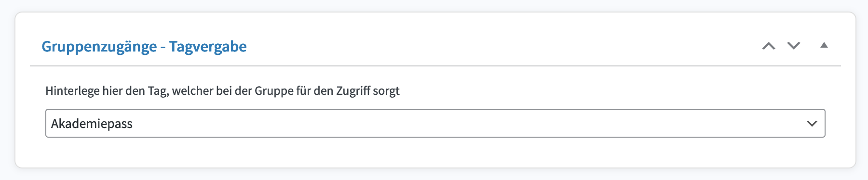868x180 pixels.
Task: Click the arrow inside the Akademiepass select box
Action: click(x=812, y=124)
